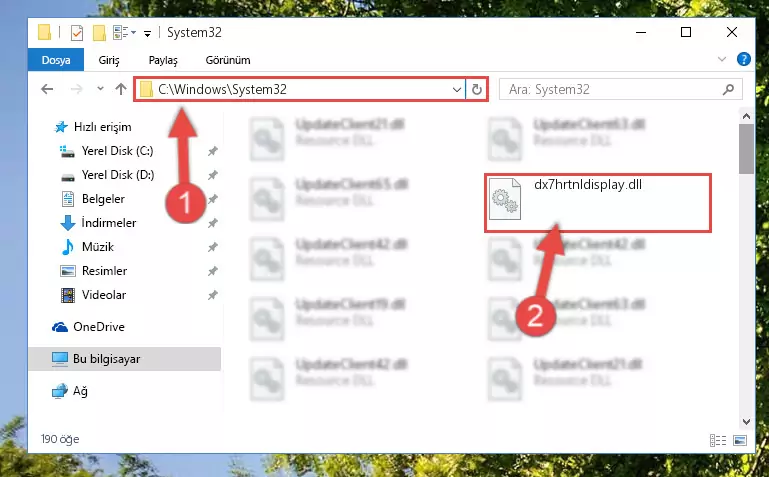
Task: Click the address bar path C:\Windows\System32
Action: point(223,89)
